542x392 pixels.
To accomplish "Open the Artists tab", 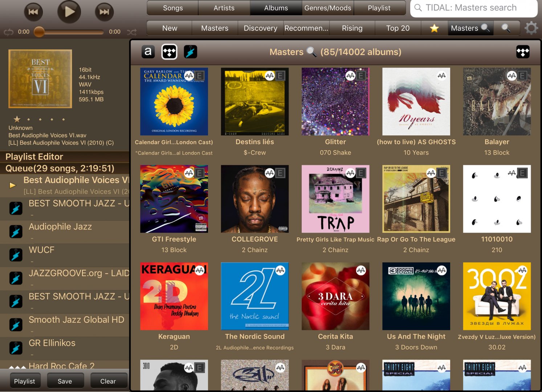I will click(224, 8).
